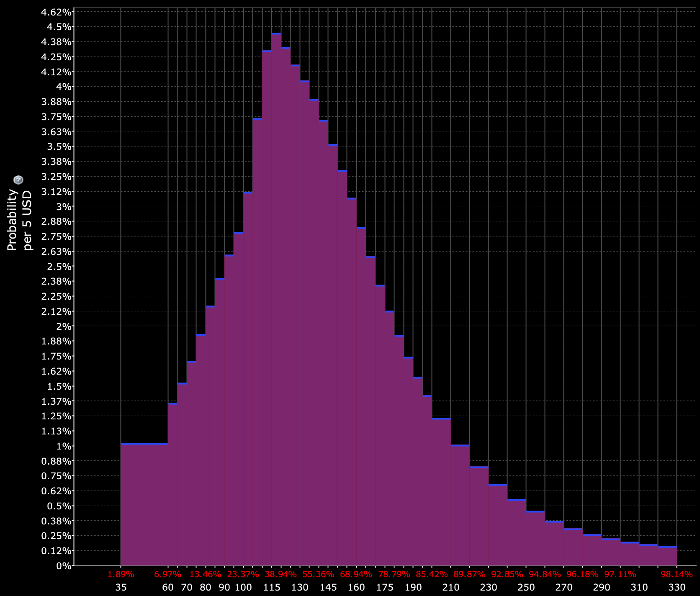Viewport: 700px width, 596px height.
Task: Click the 250 price label on x-axis
Action: 526,588
